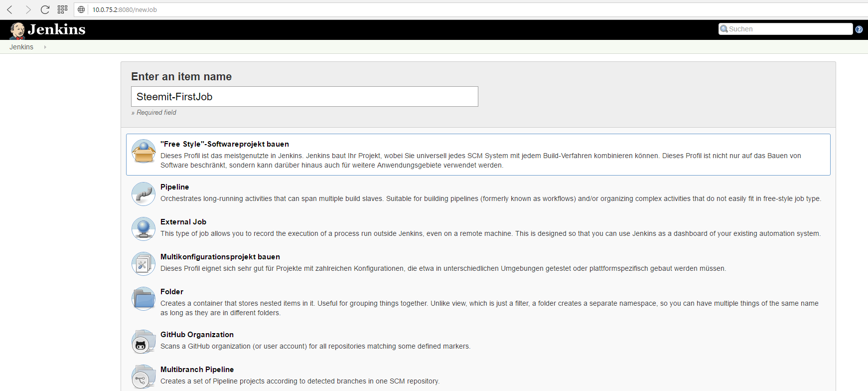Select the Folder item icon
Image resolution: width=868 pixels, height=391 pixels.
144,299
